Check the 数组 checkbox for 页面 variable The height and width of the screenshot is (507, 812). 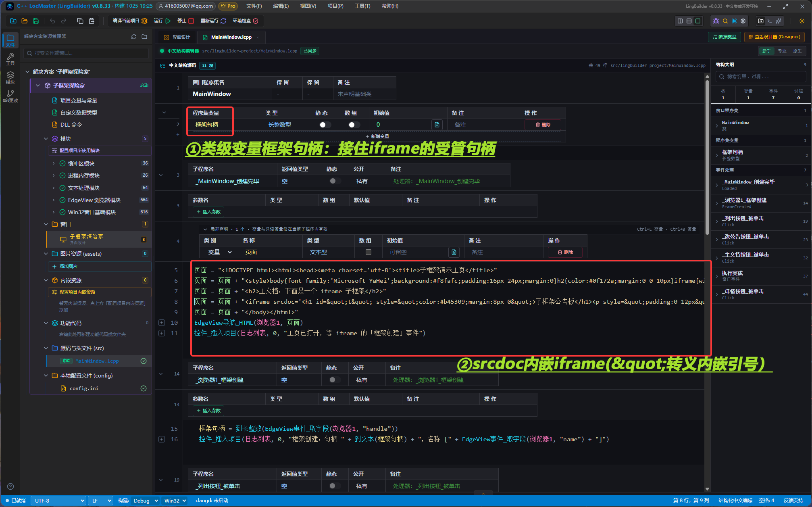(368, 252)
